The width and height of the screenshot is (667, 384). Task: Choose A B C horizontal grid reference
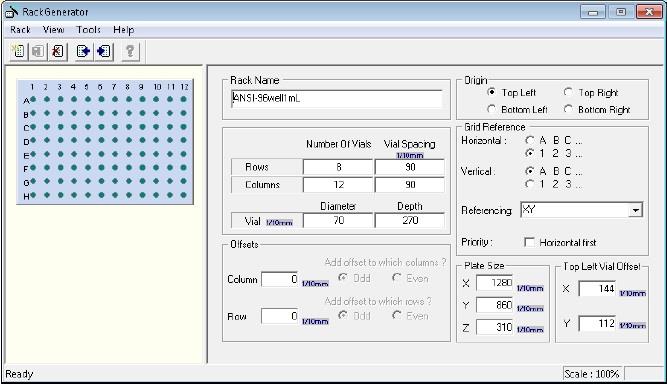click(x=530, y=140)
